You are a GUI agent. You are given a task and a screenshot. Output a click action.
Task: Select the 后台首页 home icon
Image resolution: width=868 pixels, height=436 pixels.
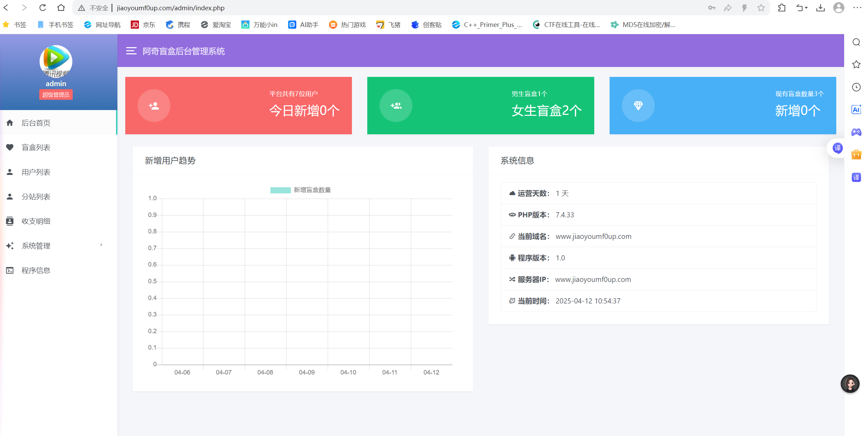10,122
